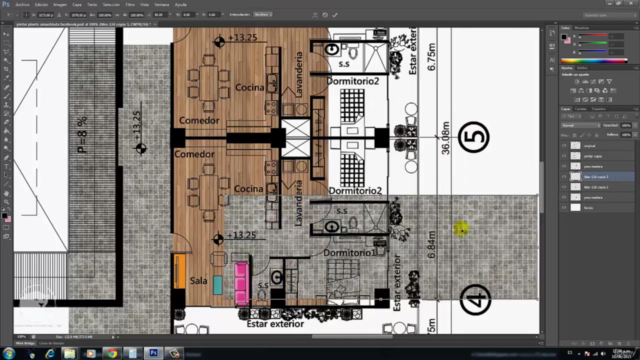Select the Paint Bucket tool
This screenshot has height=360, width=640.
click(x=6, y=131)
